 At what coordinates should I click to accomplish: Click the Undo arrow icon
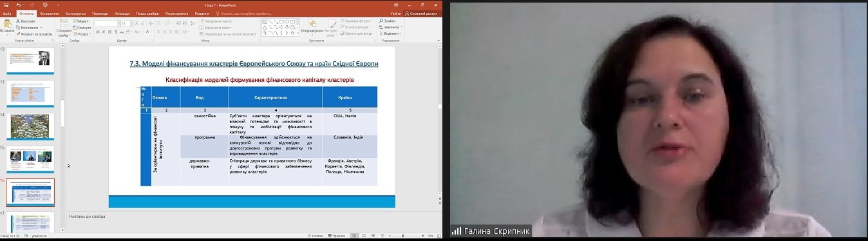19,5
